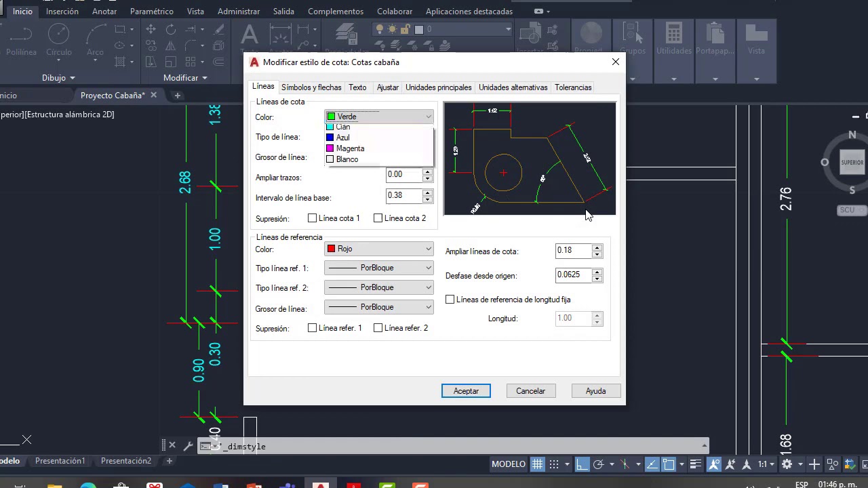
Task: Click the rectangle tool in Dibujo panel
Action: click(120, 29)
